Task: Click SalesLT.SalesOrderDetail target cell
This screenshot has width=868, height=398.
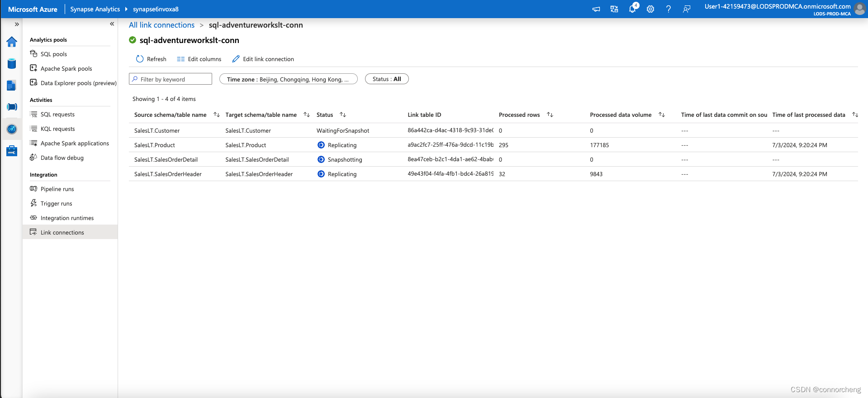Action: click(x=257, y=159)
